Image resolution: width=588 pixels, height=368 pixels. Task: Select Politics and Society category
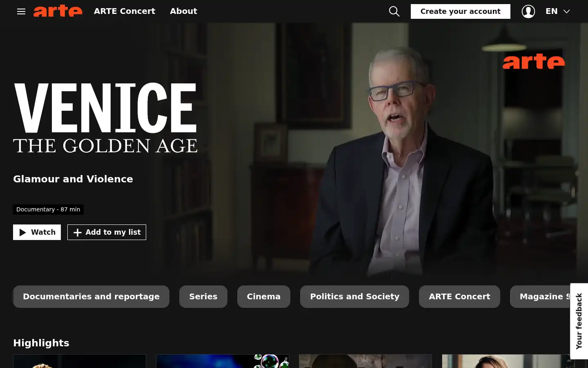[x=354, y=296]
